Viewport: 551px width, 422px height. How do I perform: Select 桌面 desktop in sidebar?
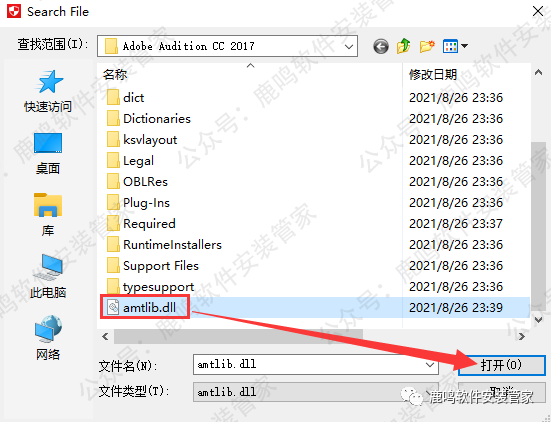pos(48,153)
